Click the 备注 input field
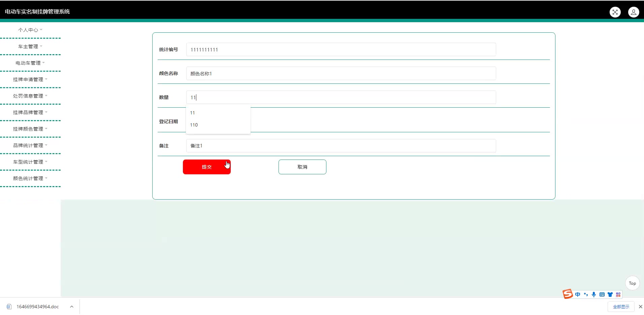 click(341, 146)
